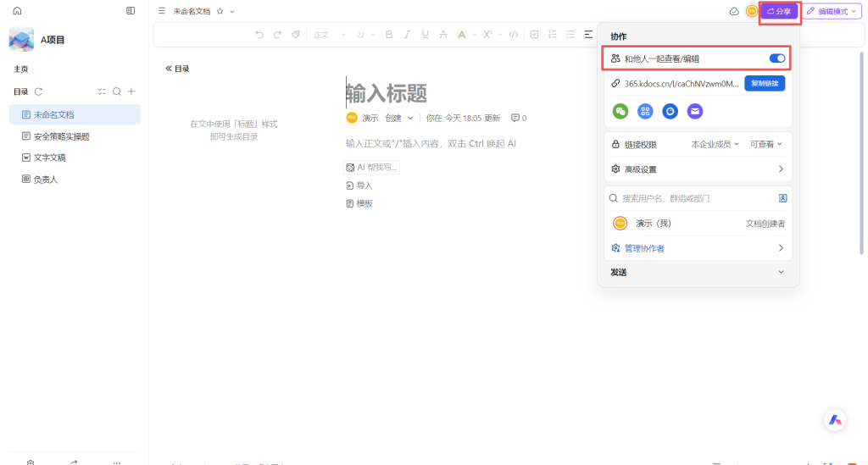Image resolution: width=868 pixels, height=465 pixels.
Task: Open the 可查看 permission dropdown
Action: (x=766, y=144)
